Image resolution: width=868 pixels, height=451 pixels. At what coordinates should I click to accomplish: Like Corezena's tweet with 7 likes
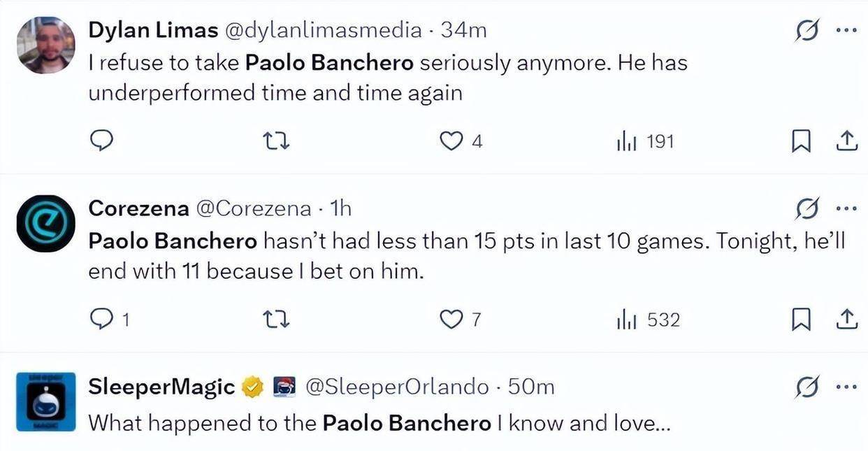click(451, 320)
